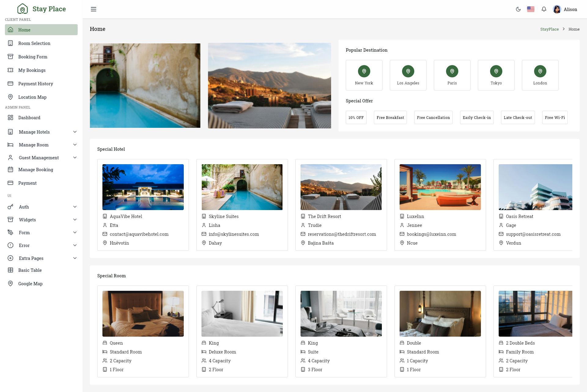Image resolution: width=587 pixels, height=392 pixels.
Task: Open the Skyline Suites photo
Action: pos(242,187)
